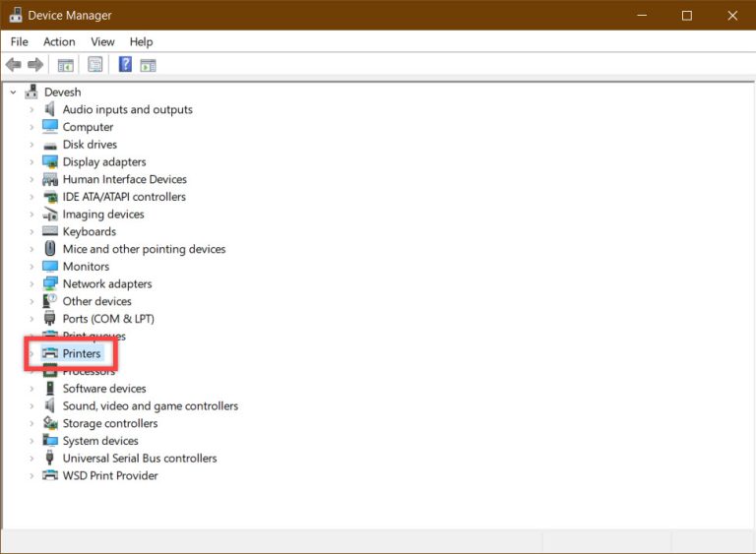Image resolution: width=756 pixels, height=554 pixels.
Task: Expand the Ports (COM & LPT) chevron
Action: 31,319
